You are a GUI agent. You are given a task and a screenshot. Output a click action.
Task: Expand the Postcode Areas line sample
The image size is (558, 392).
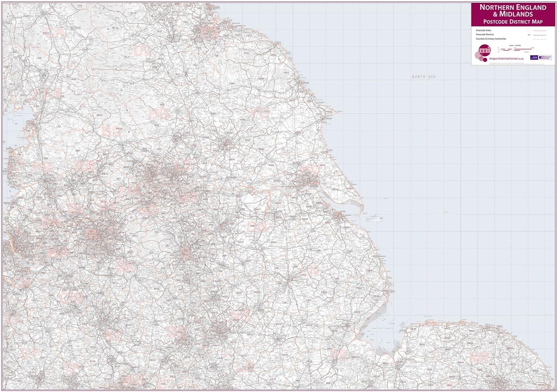tap(539, 31)
